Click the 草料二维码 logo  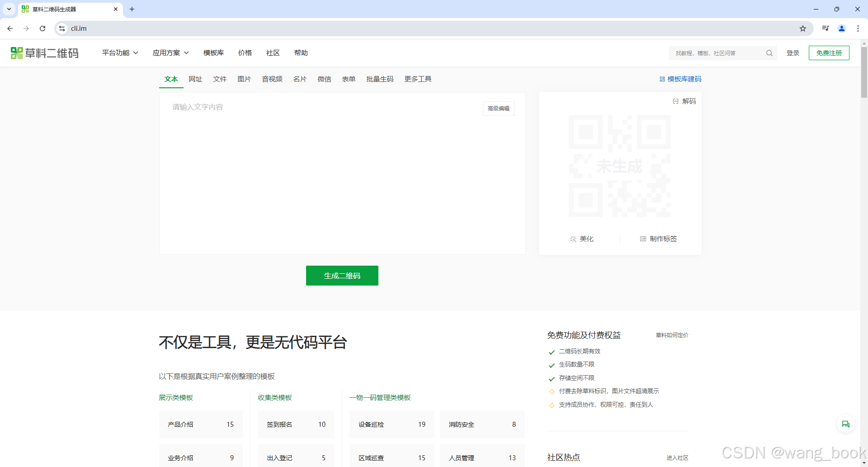coord(44,53)
